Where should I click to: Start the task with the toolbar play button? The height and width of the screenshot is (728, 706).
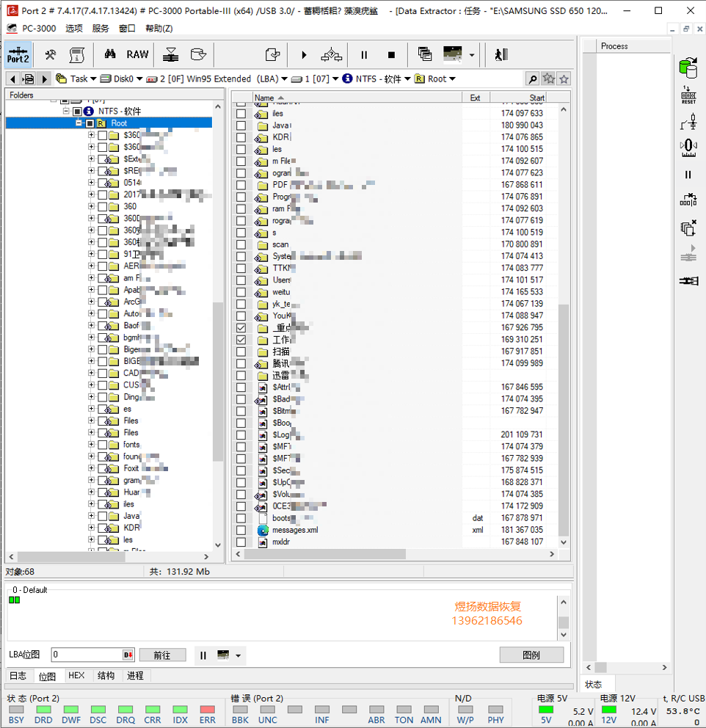(304, 55)
